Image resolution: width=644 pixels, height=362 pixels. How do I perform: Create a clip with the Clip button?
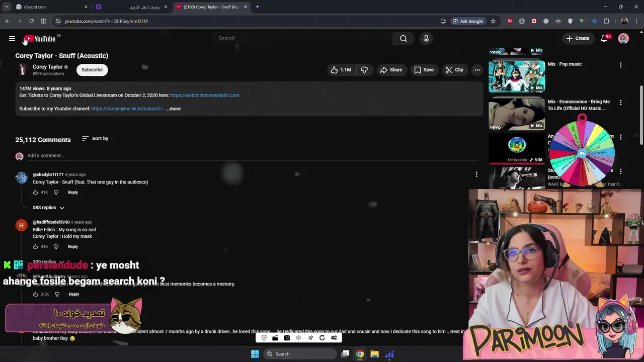(x=454, y=70)
